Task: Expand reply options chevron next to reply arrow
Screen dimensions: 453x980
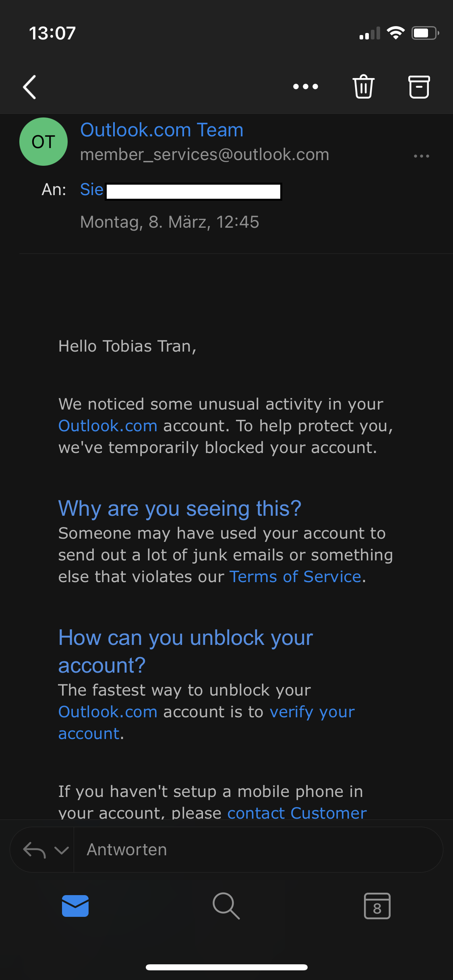Action: point(62,850)
